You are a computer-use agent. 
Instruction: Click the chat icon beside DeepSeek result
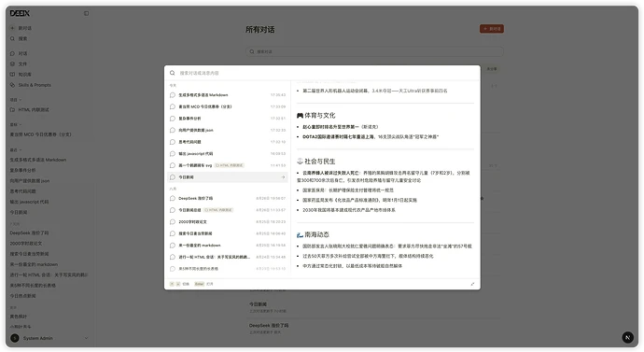173,198
